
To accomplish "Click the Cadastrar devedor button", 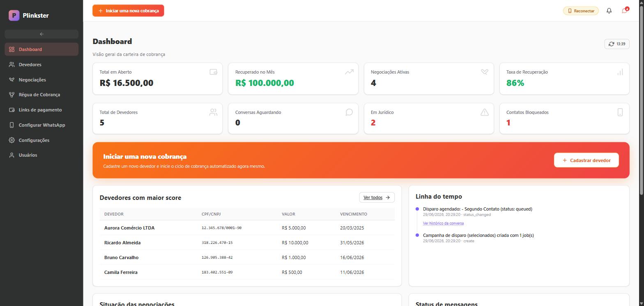I will point(586,160).
